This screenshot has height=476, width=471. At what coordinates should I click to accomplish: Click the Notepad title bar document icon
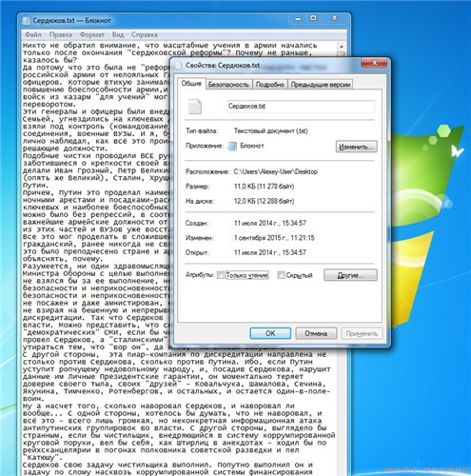click(x=27, y=21)
